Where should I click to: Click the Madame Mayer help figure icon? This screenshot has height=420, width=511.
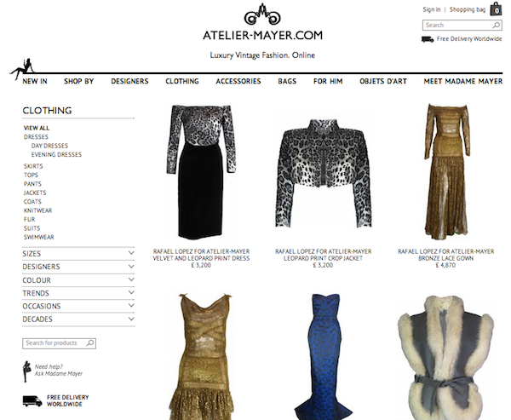(x=26, y=371)
